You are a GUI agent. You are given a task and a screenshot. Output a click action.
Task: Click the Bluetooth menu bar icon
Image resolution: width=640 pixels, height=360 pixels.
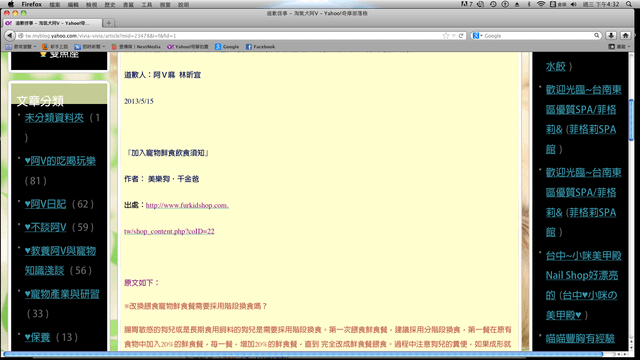(529, 4)
